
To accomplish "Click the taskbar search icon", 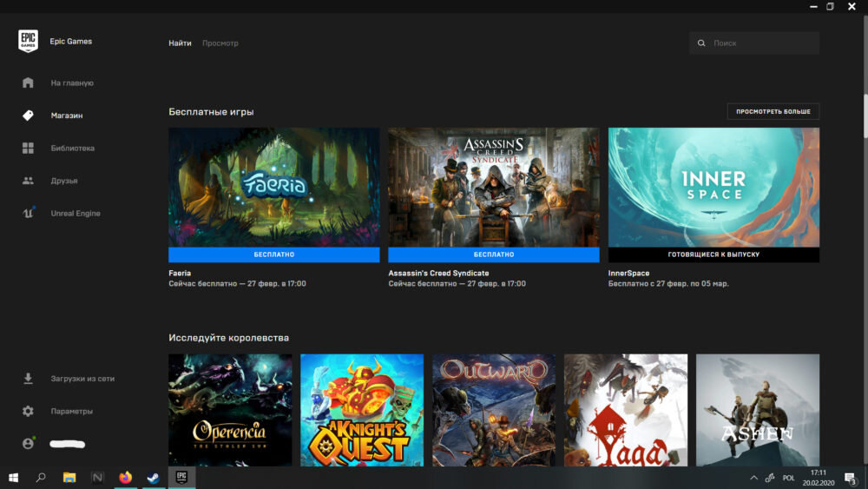I will coord(41,478).
